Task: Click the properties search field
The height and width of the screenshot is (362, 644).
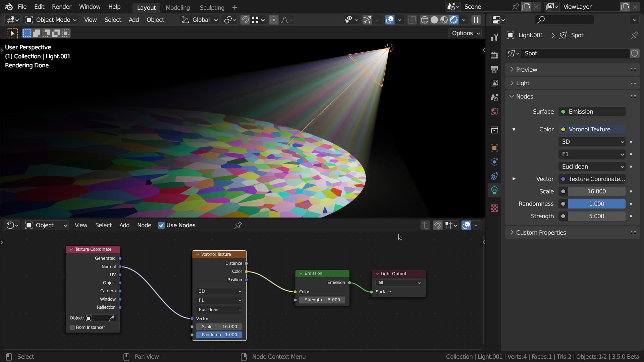Action: pos(565,20)
